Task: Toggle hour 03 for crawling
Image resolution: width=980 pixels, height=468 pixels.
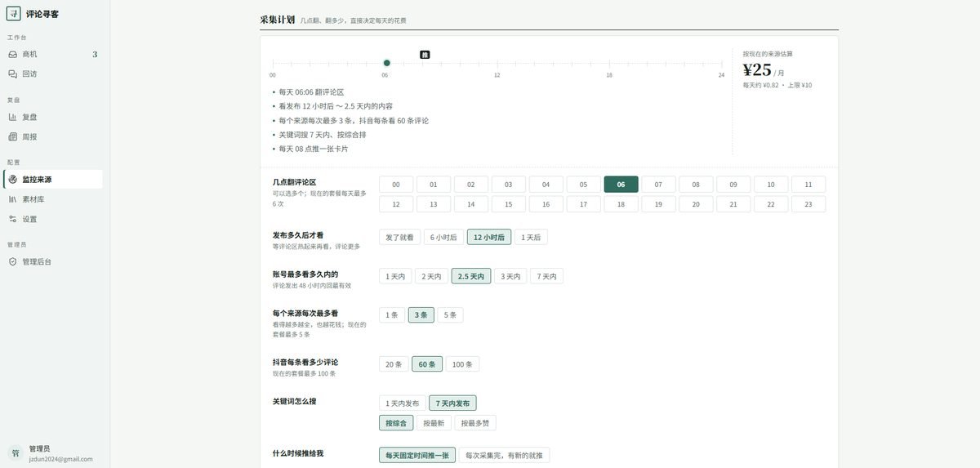Action: 509,185
